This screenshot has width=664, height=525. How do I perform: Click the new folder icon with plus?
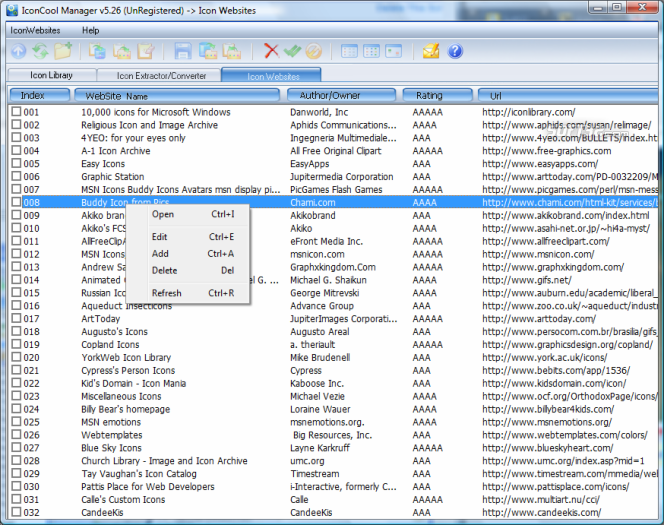click(63, 51)
